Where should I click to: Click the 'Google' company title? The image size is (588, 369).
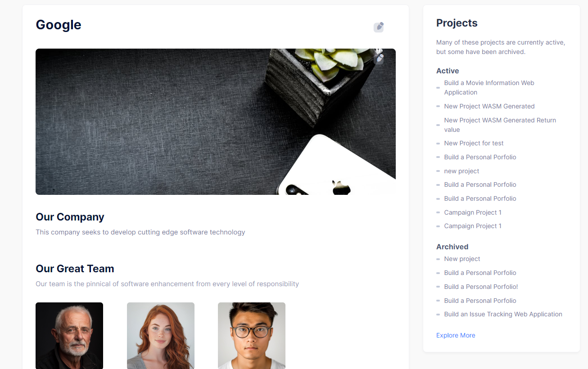pos(59,25)
